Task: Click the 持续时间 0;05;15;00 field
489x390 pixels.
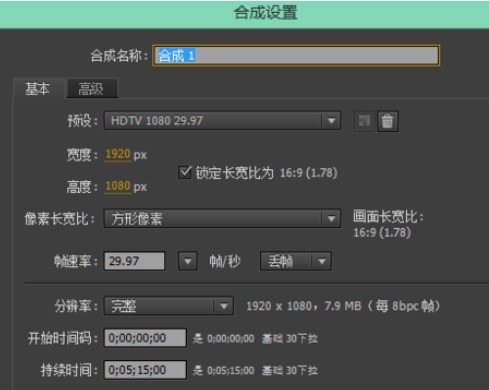Action: pos(145,370)
